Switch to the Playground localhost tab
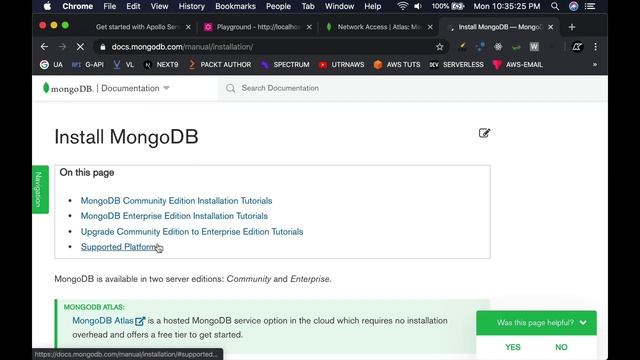The width and height of the screenshot is (640, 360). click(258, 27)
